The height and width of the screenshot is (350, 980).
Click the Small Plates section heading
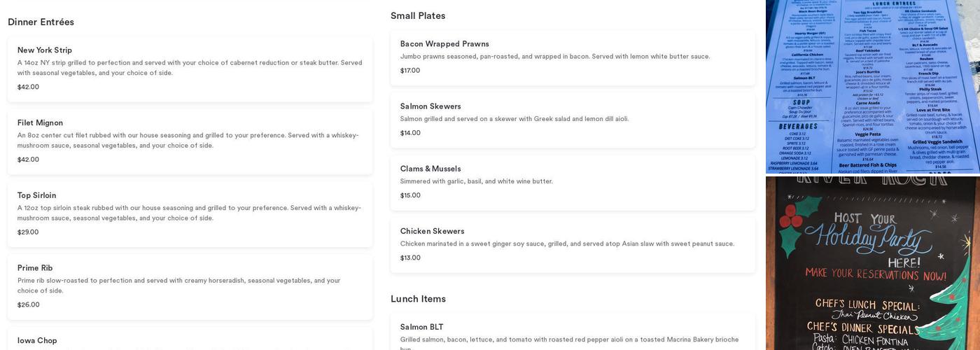point(418,16)
